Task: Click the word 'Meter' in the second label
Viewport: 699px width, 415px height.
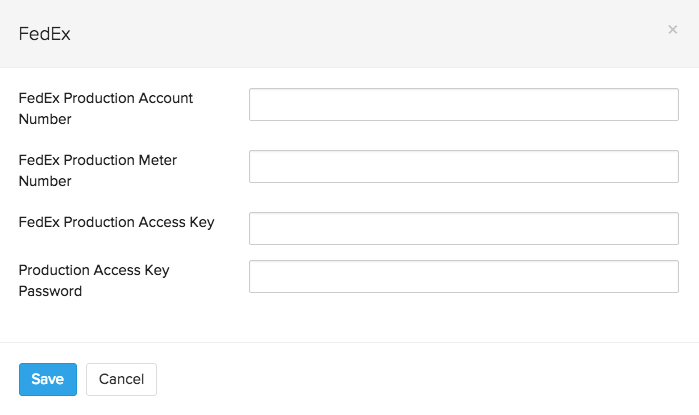Action: tap(157, 160)
